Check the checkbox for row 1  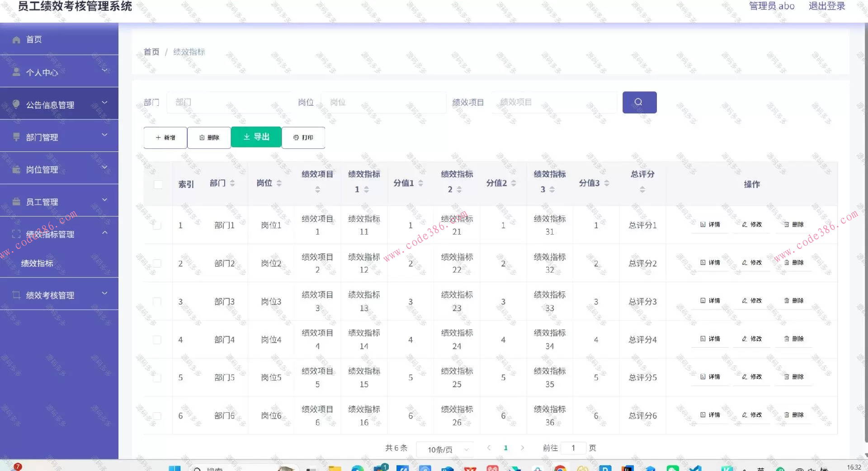pos(157,225)
